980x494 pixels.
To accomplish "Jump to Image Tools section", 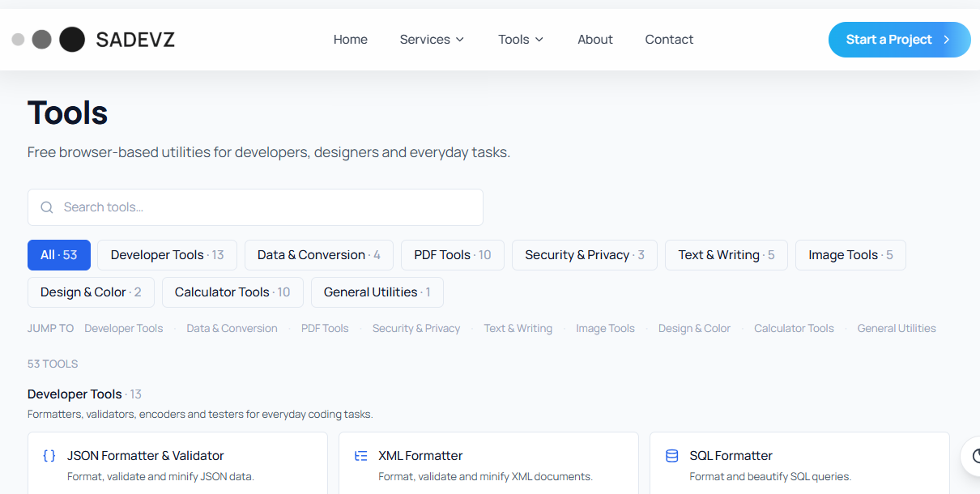I will [605, 329].
